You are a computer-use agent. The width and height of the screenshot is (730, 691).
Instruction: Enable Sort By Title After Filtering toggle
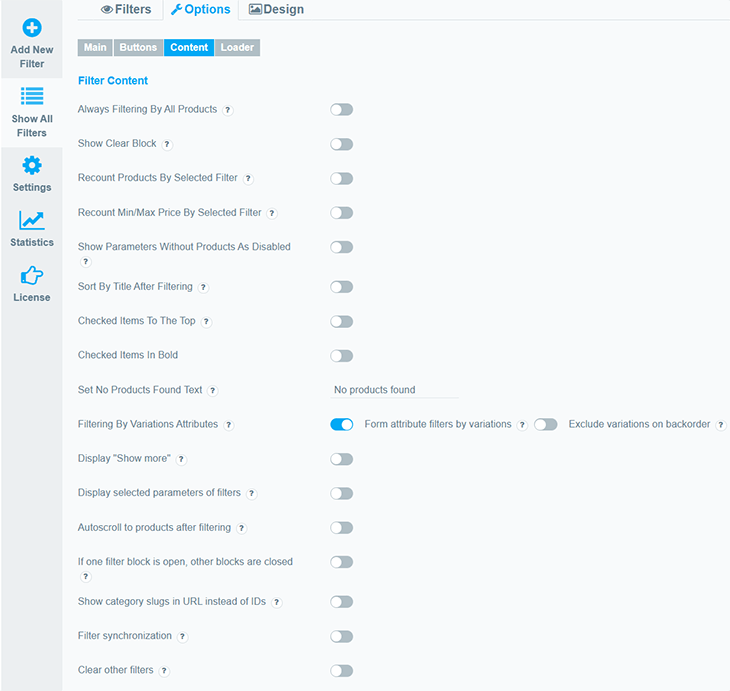[x=342, y=287]
